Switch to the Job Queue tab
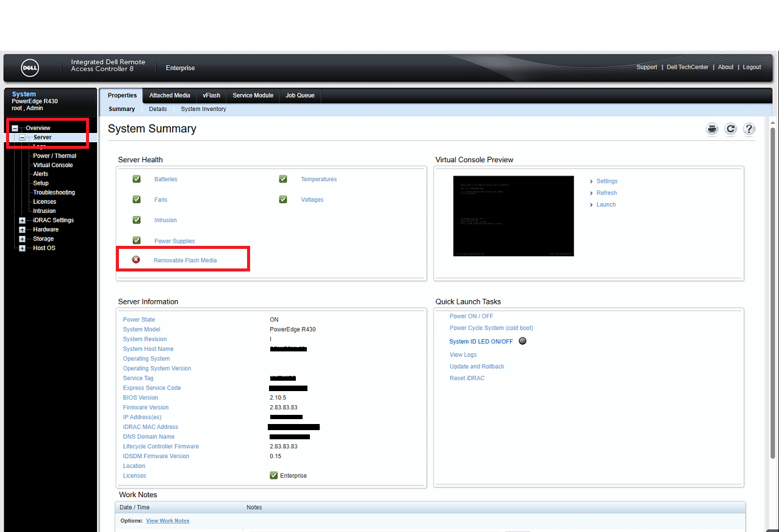The height and width of the screenshot is (532, 779). (x=300, y=96)
